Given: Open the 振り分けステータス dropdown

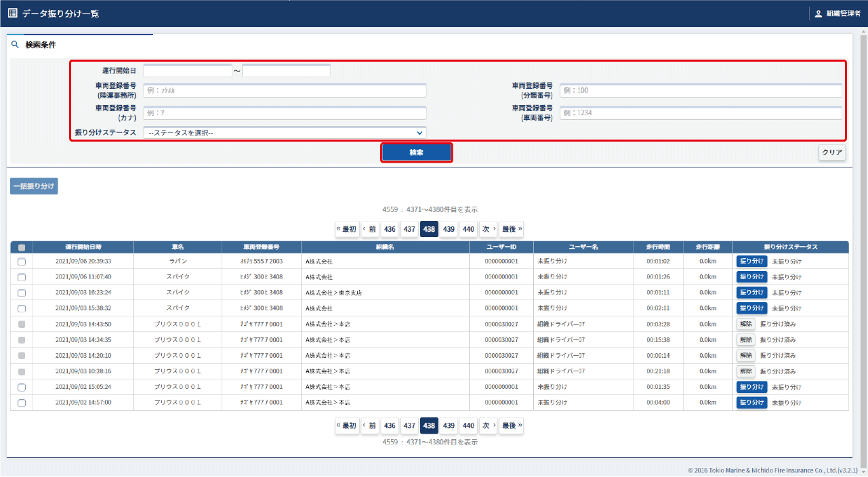Looking at the screenshot, I should 285,133.
